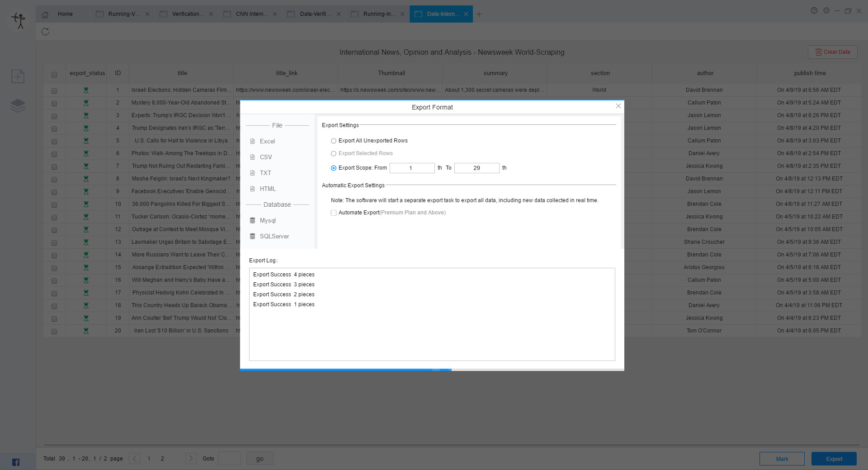868x470 pixels.
Task: Select Excel export file icon
Action: [253, 142]
